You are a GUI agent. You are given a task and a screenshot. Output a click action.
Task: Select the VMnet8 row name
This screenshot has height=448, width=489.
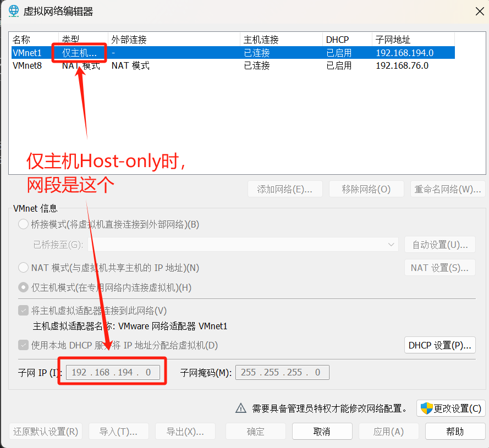27,65
